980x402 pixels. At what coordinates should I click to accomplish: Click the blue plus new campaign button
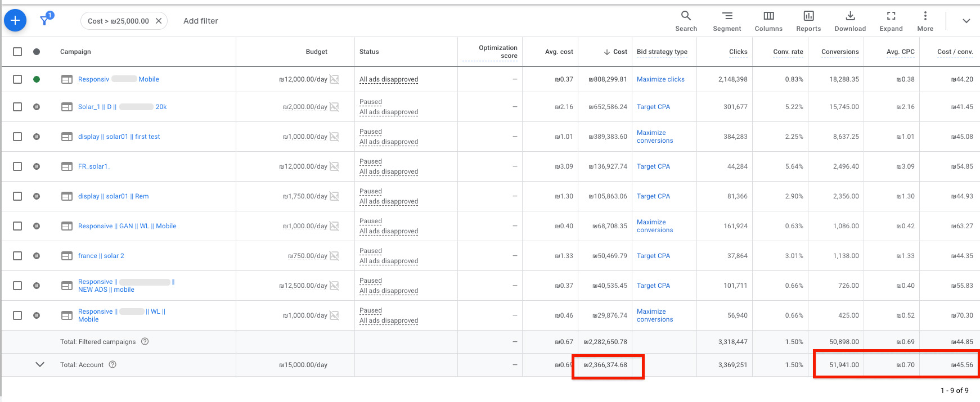[x=15, y=21]
